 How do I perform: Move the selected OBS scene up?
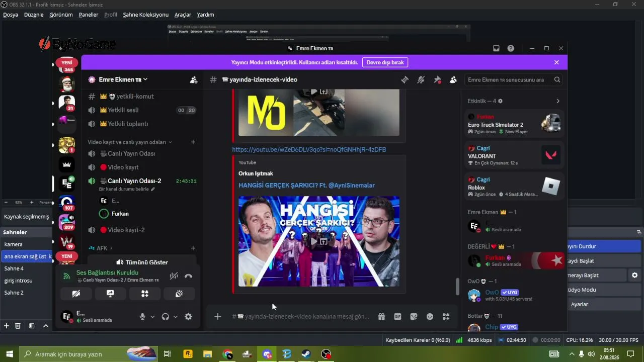click(x=46, y=326)
